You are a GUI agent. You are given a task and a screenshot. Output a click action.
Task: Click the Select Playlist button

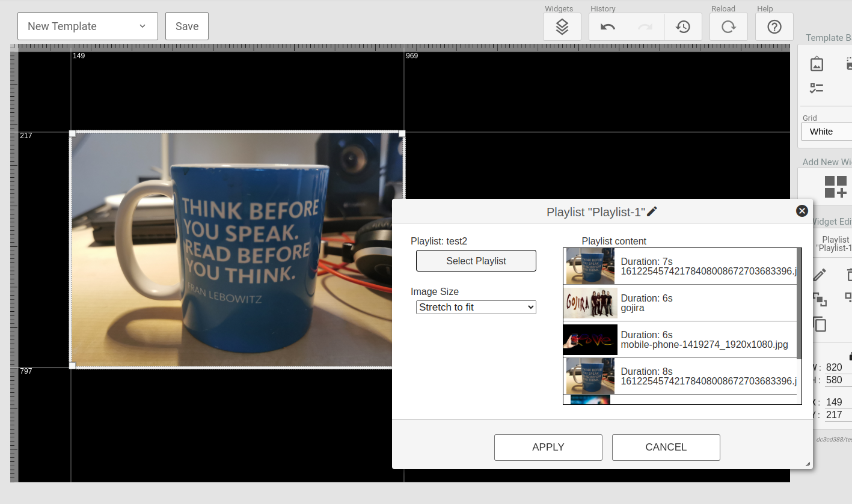(476, 261)
